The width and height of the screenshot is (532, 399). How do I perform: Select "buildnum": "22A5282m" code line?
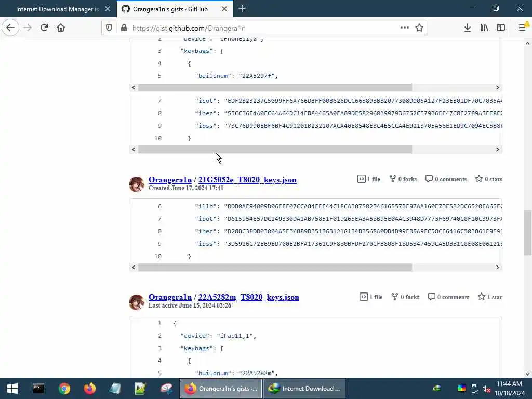click(x=236, y=373)
